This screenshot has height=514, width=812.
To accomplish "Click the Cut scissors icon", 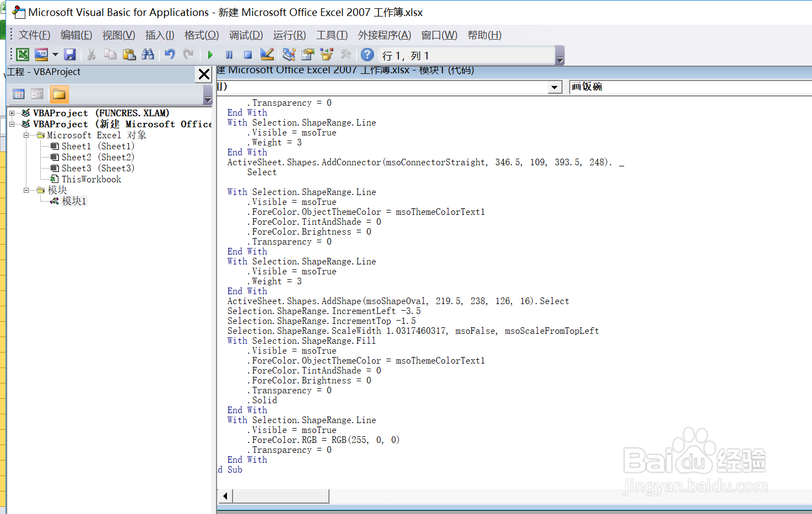I will 91,55.
